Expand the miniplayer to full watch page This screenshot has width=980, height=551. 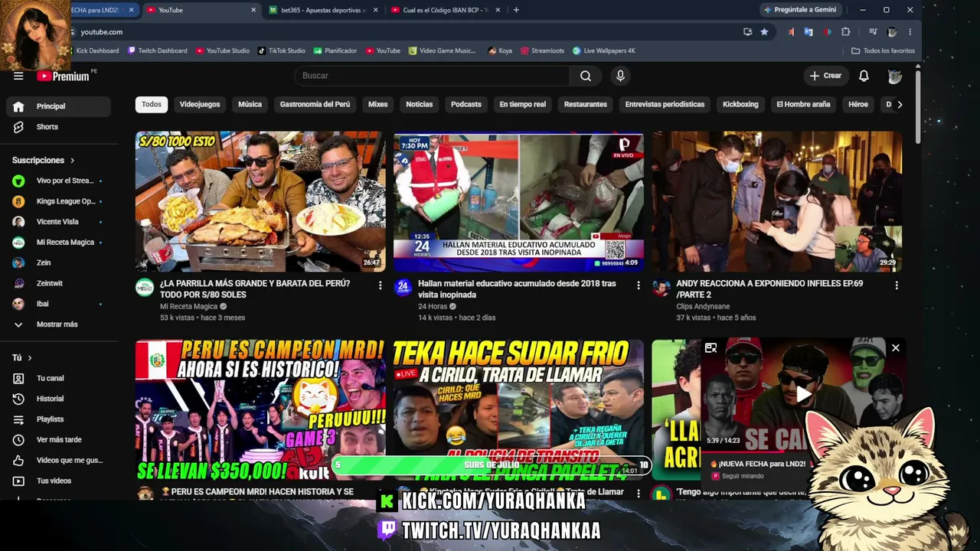(710, 348)
